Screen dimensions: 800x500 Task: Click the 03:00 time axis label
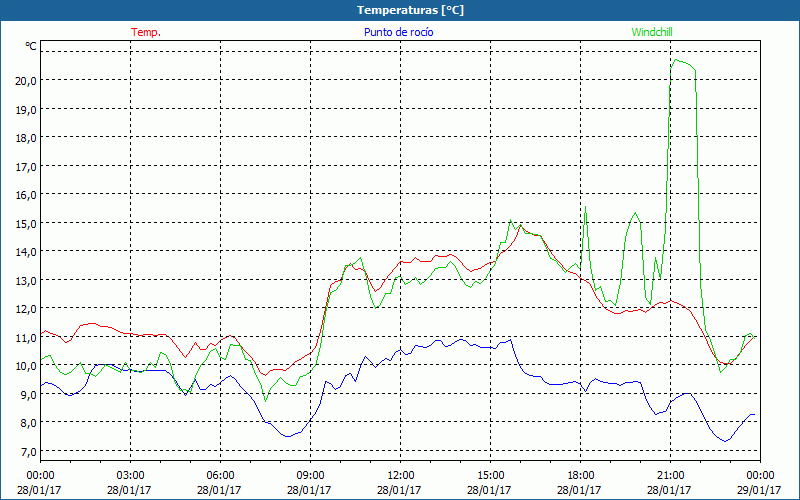pyautogui.click(x=130, y=476)
